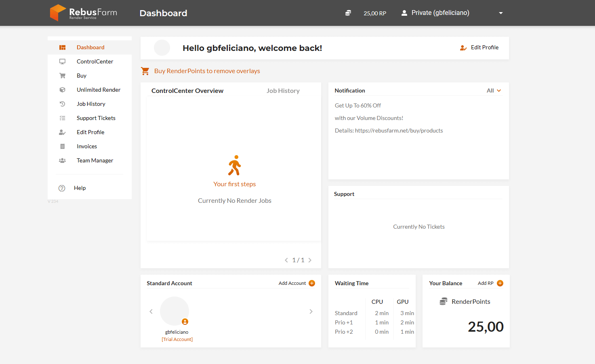The width and height of the screenshot is (595, 364).
Task: Click the Private (gbfeliciano) account name
Action: pyautogui.click(x=440, y=13)
